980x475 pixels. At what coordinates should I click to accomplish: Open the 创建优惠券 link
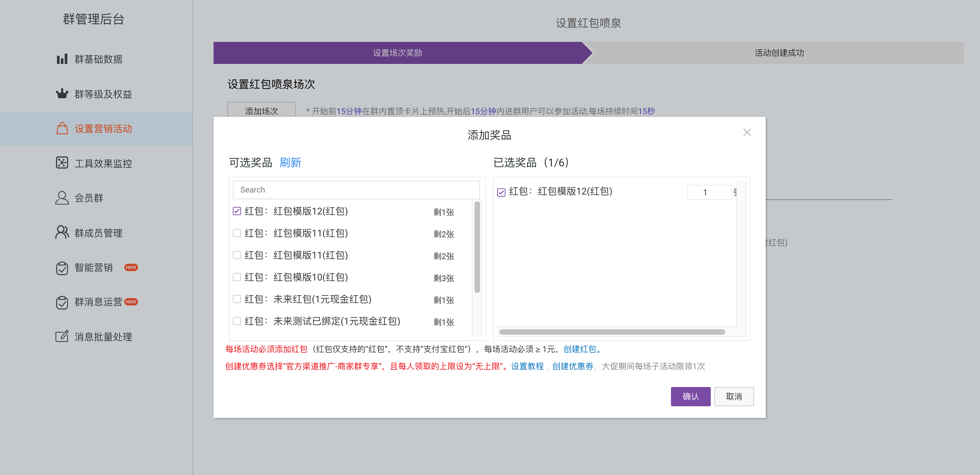(572, 366)
